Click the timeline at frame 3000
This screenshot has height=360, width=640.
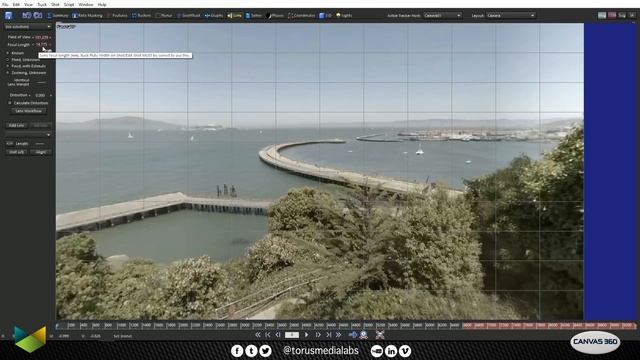pyautogui.click(x=245, y=325)
